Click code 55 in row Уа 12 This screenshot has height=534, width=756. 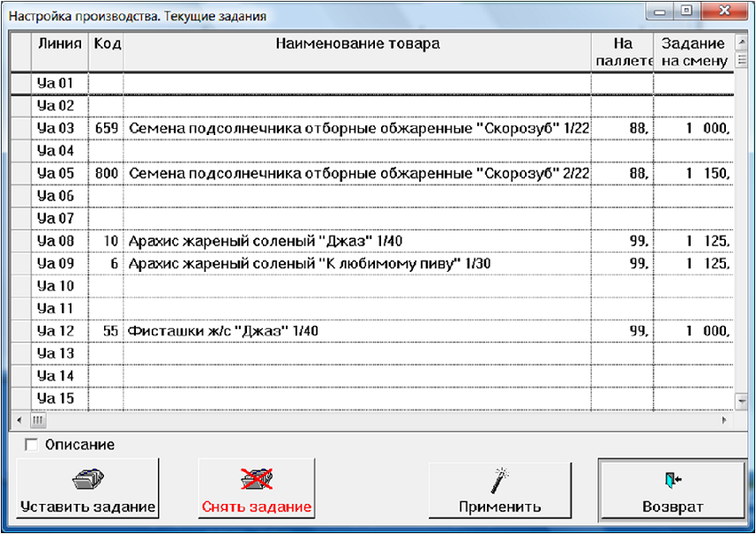pyautogui.click(x=110, y=331)
